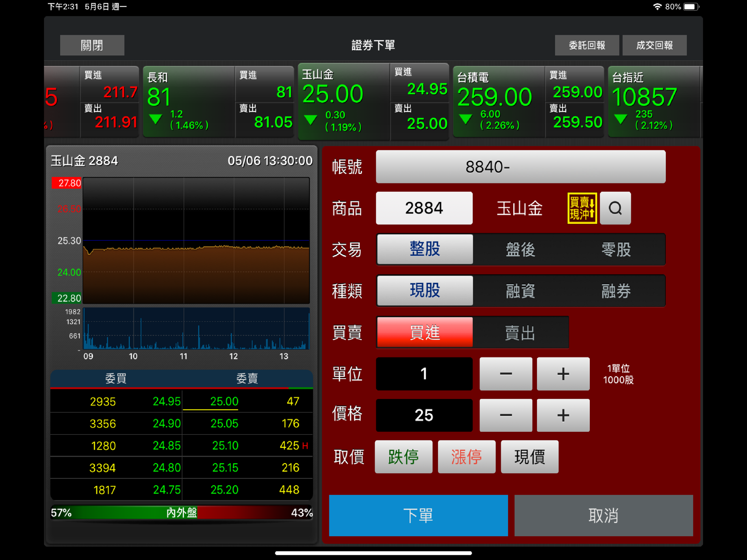Tap the 玉山金 intraday price chart
Image resolution: width=747 pixels, height=560 pixels.
tap(196, 240)
